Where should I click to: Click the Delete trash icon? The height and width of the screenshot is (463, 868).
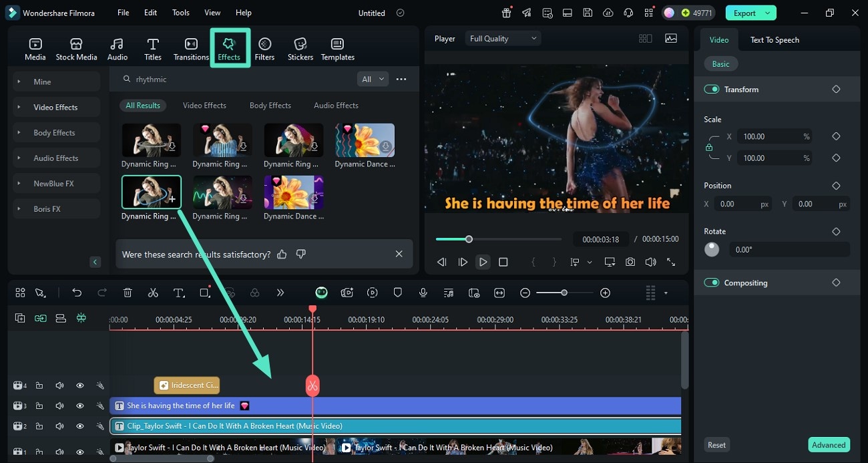coord(128,293)
